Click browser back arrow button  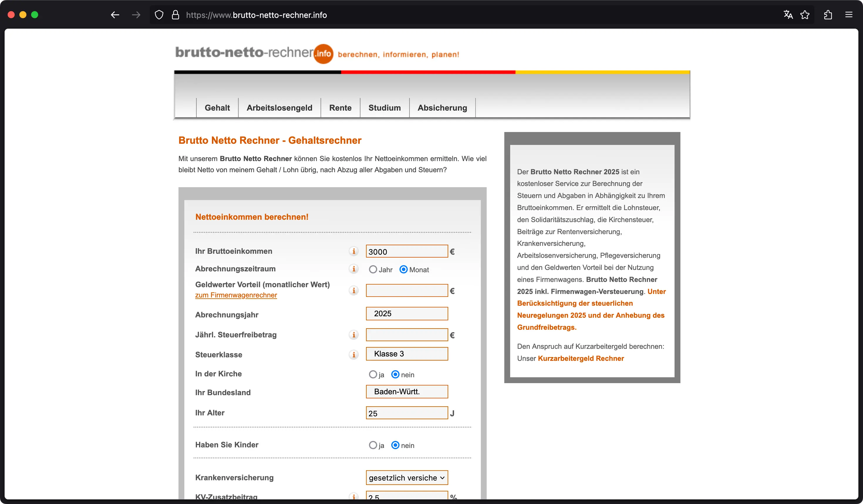(115, 15)
